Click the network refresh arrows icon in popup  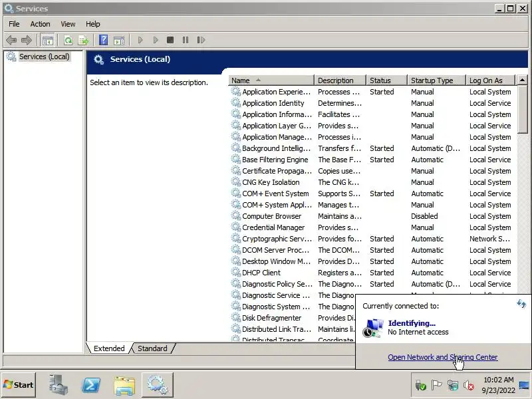(x=521, y=304)
